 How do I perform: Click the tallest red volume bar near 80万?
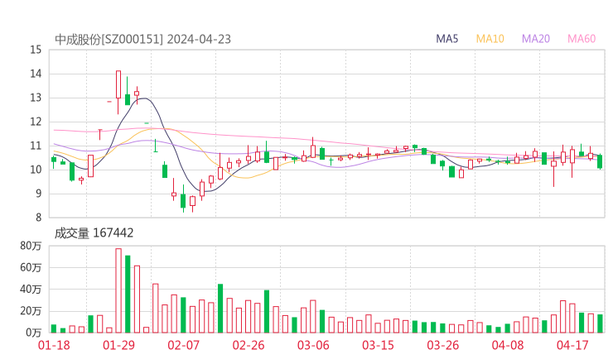[x=118, y=290]
